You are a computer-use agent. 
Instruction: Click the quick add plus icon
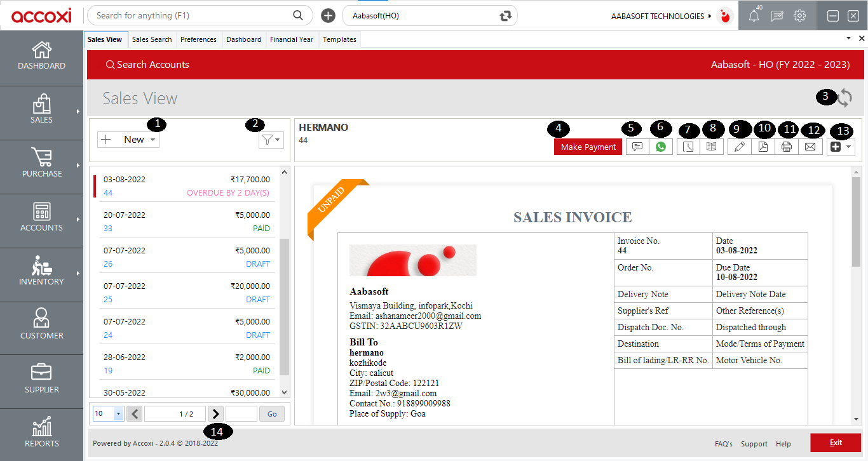pyautogui.click(x=328, y=15)
